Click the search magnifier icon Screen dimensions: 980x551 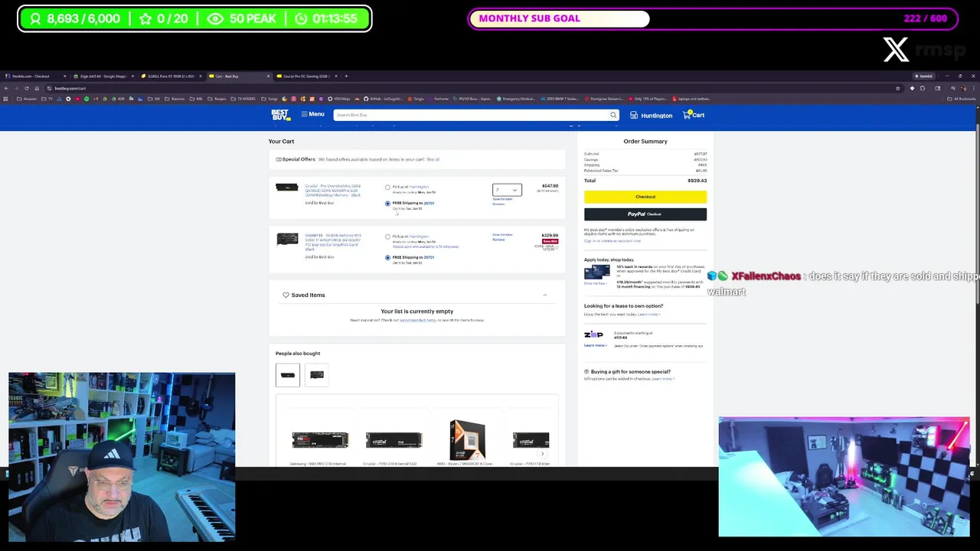(613, 115)
